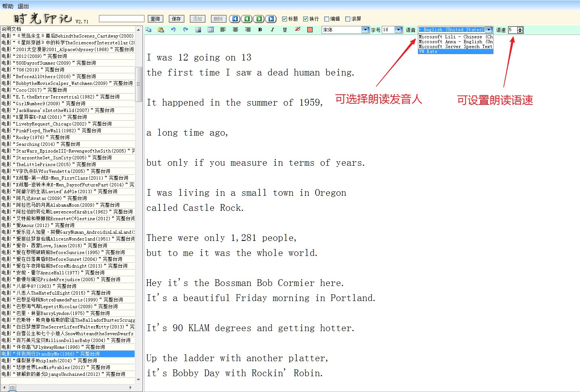
Task: Open the 阿凡达Avatar(2009) script entry
Action: [68, 198]
